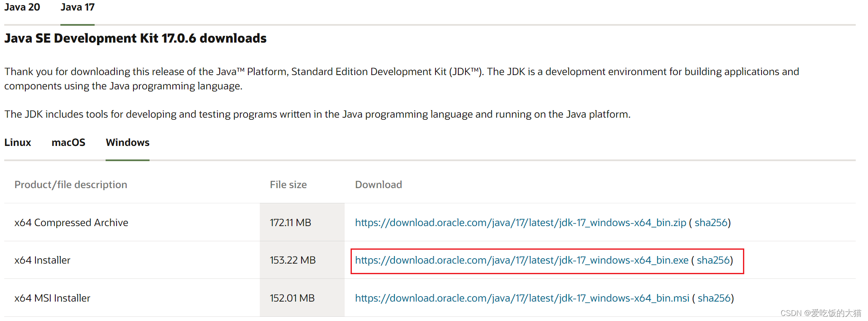Download the jdk-17 windows x64 zip link
868x321 pixels.
520,223
